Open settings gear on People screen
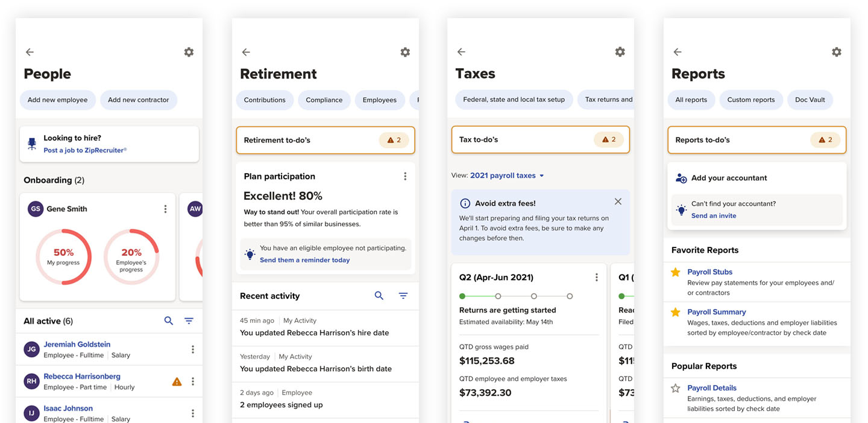This screenshot has width=868, height=423. coord(189,52)
